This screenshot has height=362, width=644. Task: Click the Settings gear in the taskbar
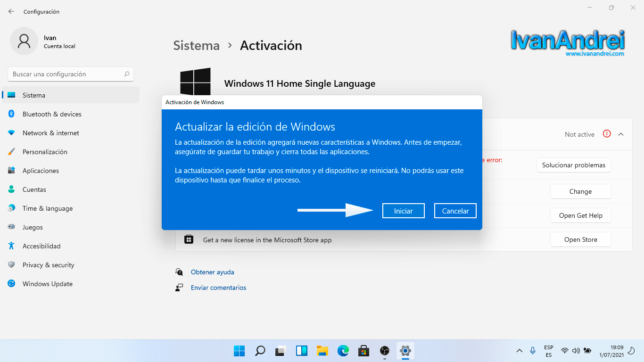coord(405,351)
